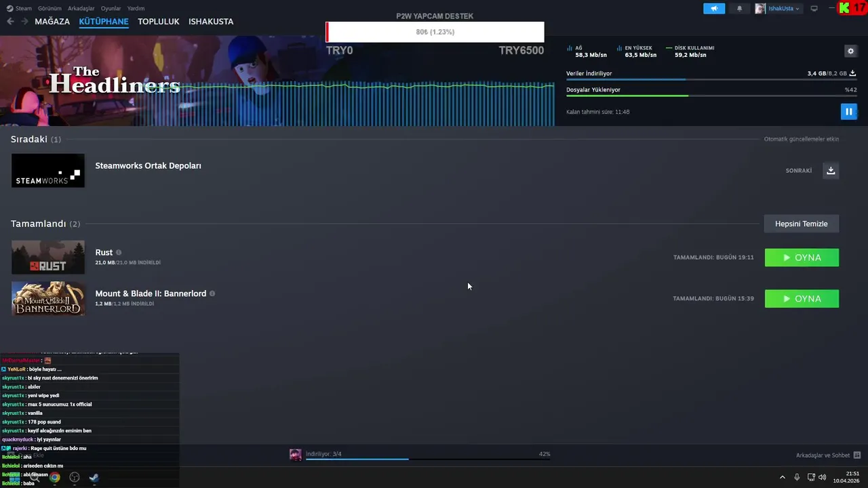Open the info icon next to Rust
The width and height of the screenshot is (868, 488).
click(119, 252)
